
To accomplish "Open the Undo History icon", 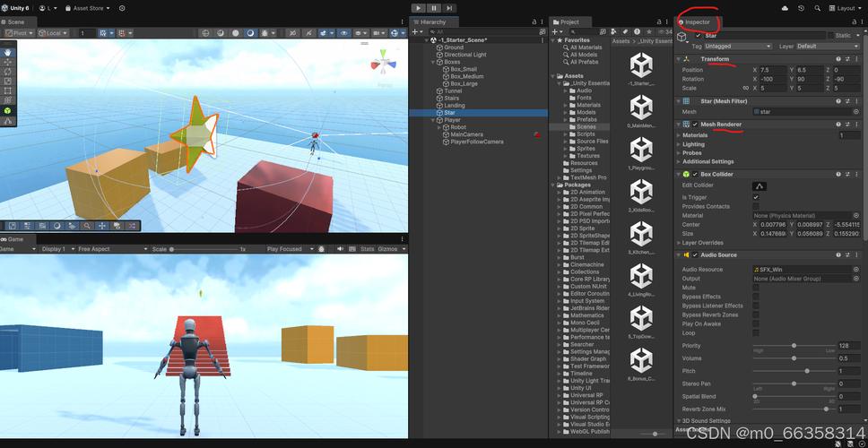I will point(801,8).
